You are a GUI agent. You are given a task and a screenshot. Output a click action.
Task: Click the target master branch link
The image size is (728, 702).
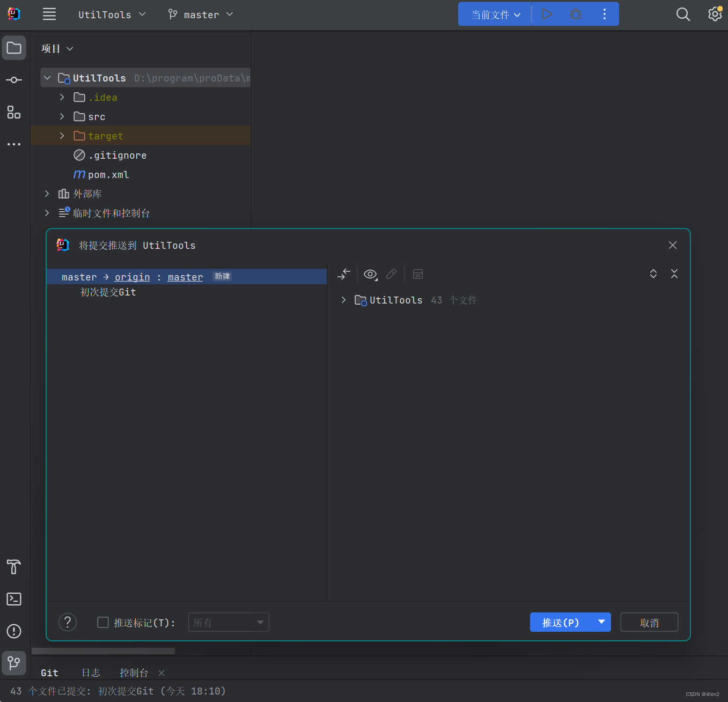[185, 277]
